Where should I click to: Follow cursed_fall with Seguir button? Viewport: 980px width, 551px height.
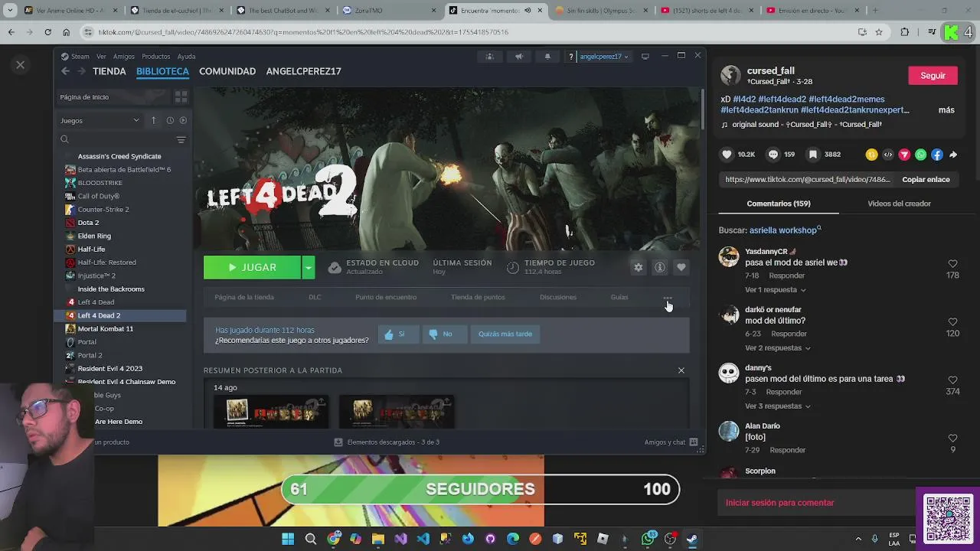(x=933, y=76)
